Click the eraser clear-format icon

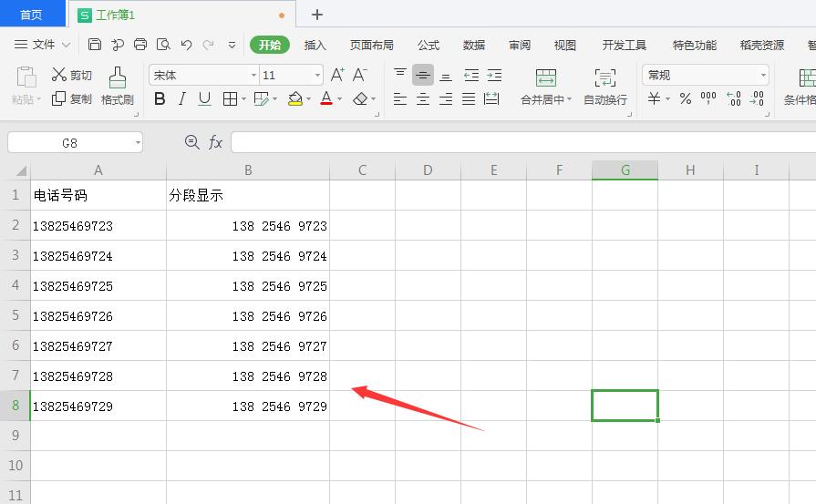[360, 98]
